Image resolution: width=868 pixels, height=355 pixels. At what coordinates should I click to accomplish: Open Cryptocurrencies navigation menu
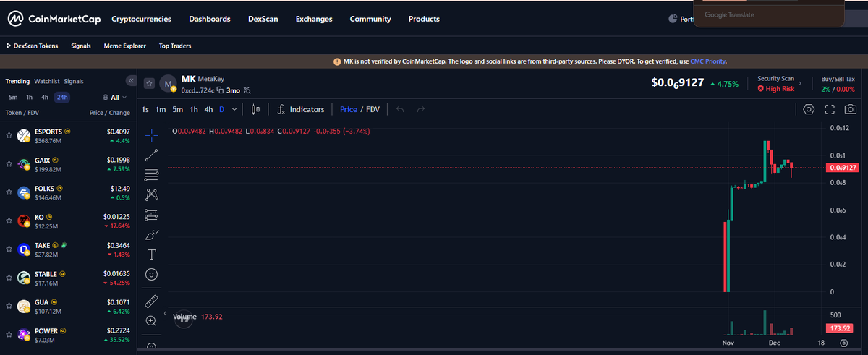[x=141, y=19]
